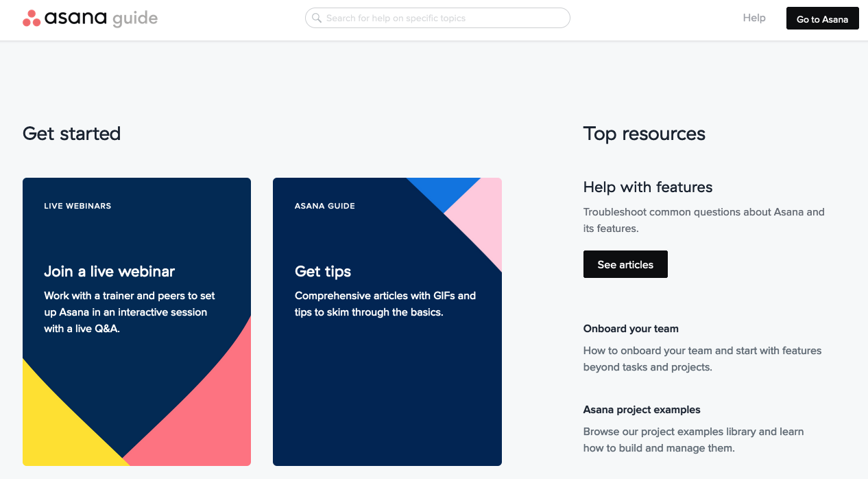
Task: Click the ASANA GUIDE card label
Action: (324, 206)
